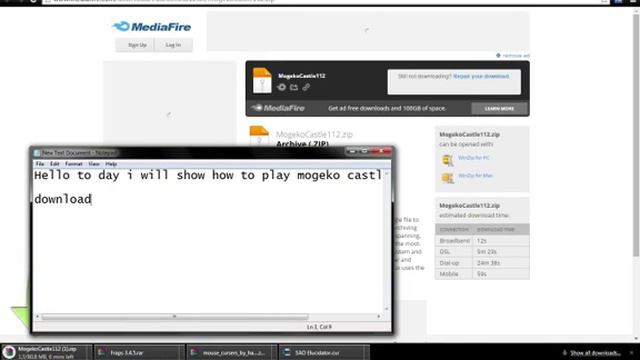This screenshot has width=640, height=360.
Task: Open the File menu in Notepad
Action: (40, 164)
